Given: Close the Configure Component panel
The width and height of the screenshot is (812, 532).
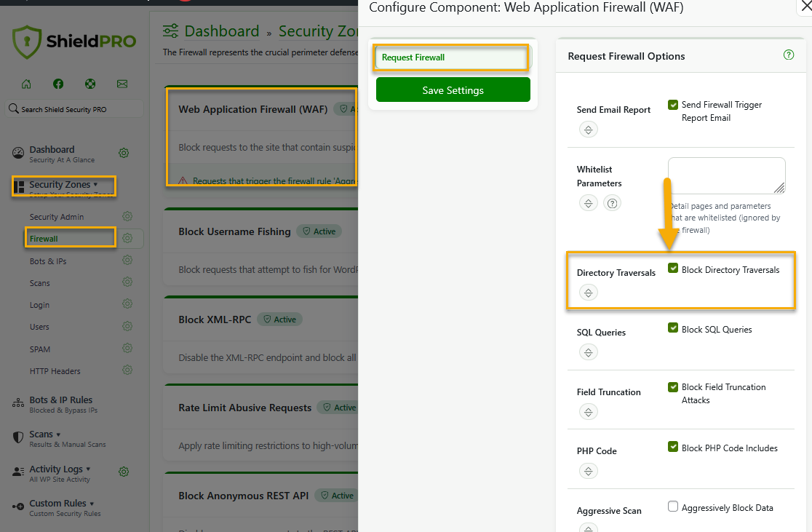Looking at the screenshot, I should point(805,7).
